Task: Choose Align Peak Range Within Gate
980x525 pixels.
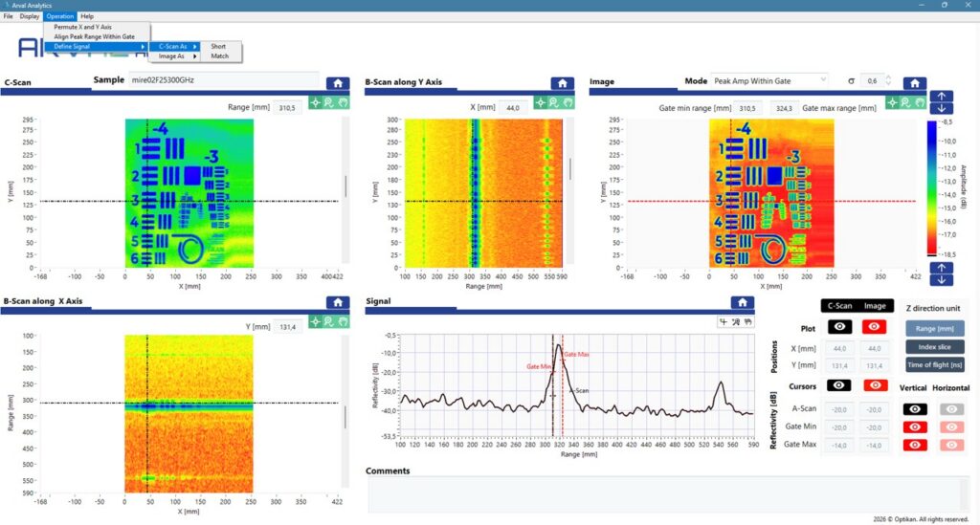Action: [x=97, y=37]
